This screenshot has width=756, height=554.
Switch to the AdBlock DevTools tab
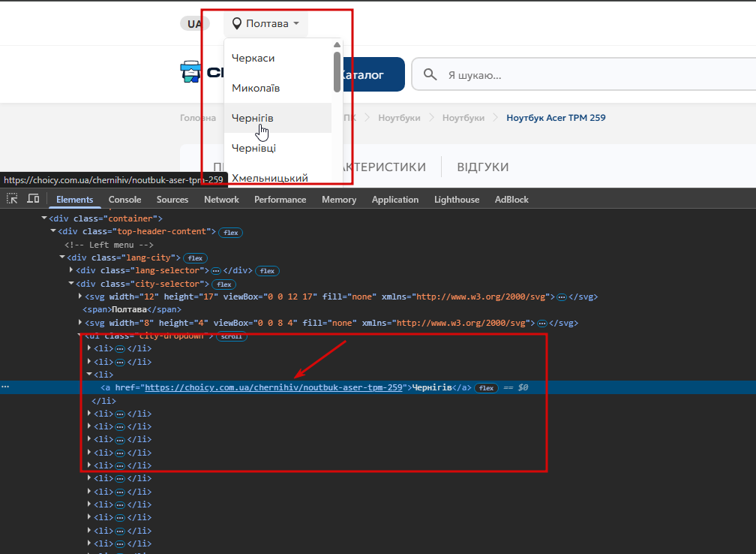[511, 200]
